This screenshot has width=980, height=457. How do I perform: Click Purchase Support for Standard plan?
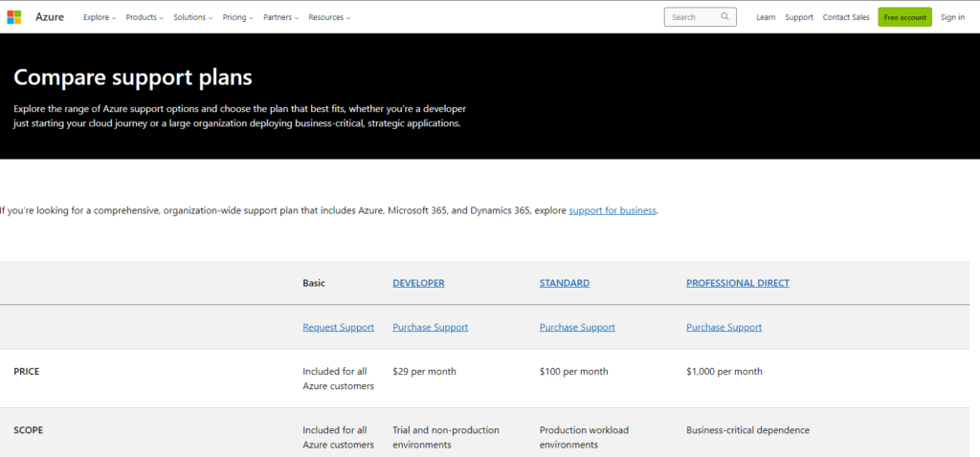pos(577,327)
